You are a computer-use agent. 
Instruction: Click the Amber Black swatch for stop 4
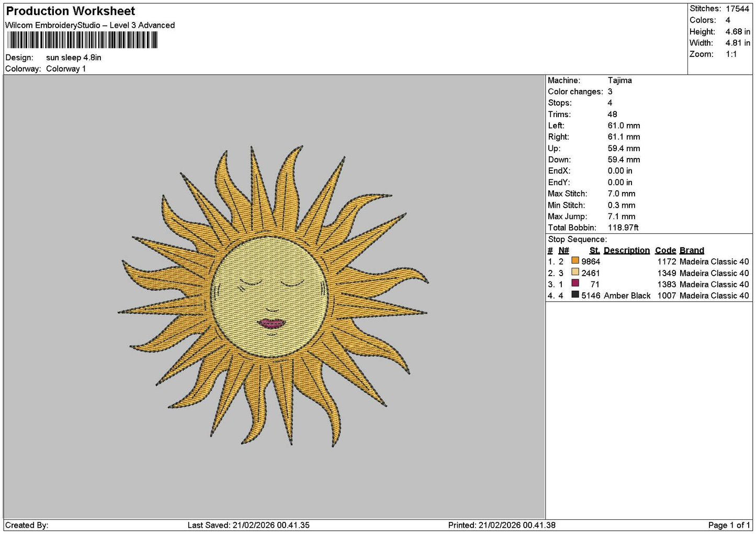click(x=575, y=294)
